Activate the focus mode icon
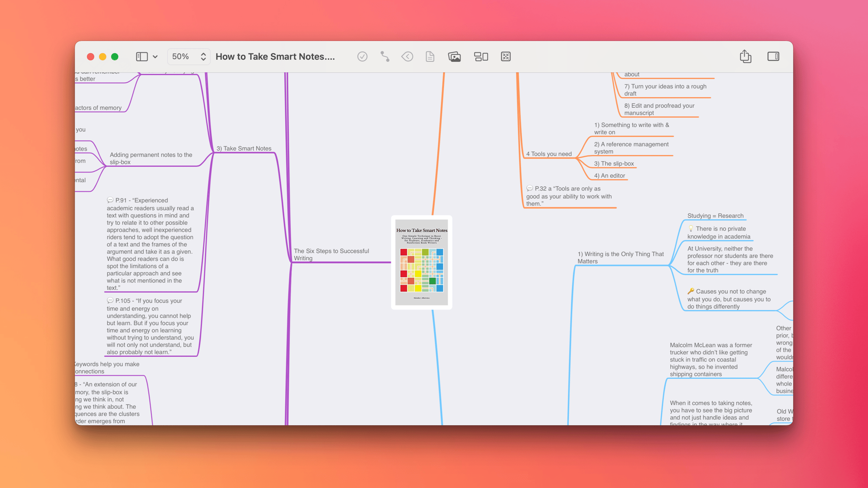868x488 pixels. coord(506,57)
